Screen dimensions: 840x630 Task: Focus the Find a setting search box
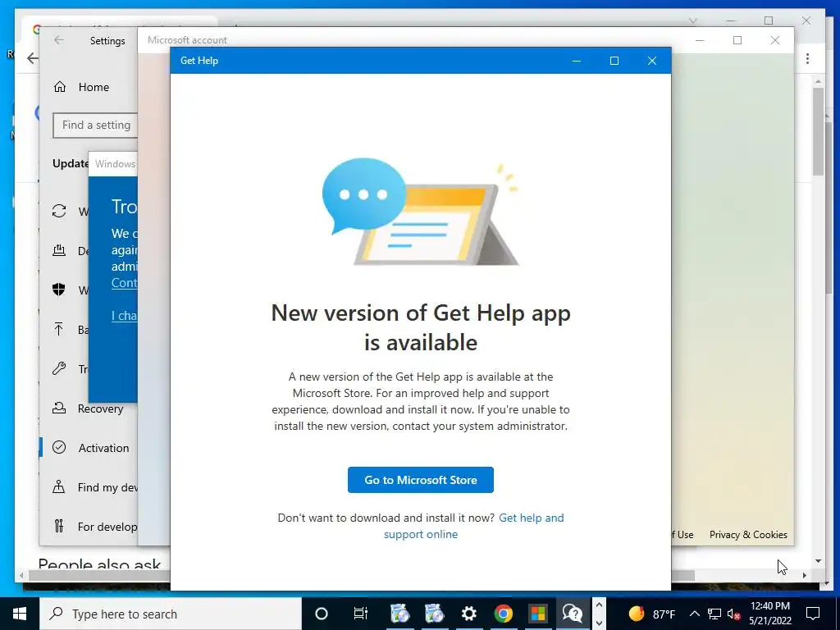pos(95,125)
